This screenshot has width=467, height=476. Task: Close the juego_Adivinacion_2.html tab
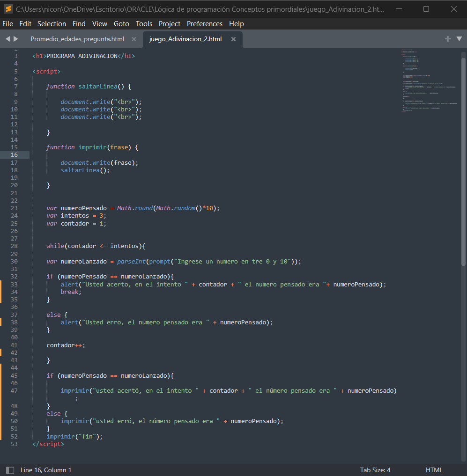point(233,39)
